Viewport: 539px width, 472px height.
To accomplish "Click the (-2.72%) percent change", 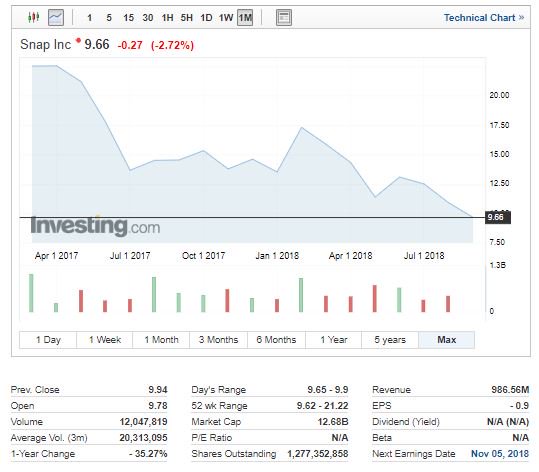I will (x=172, y=45).
